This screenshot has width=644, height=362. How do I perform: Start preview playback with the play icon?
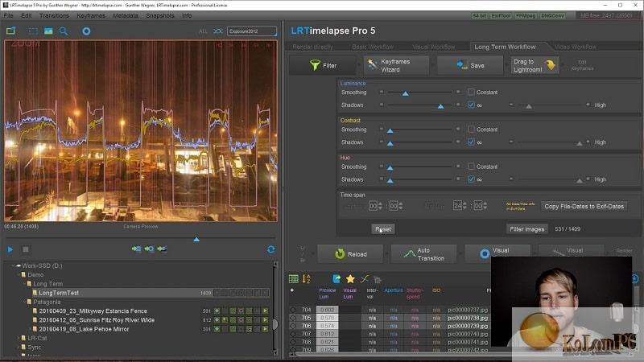10,249
